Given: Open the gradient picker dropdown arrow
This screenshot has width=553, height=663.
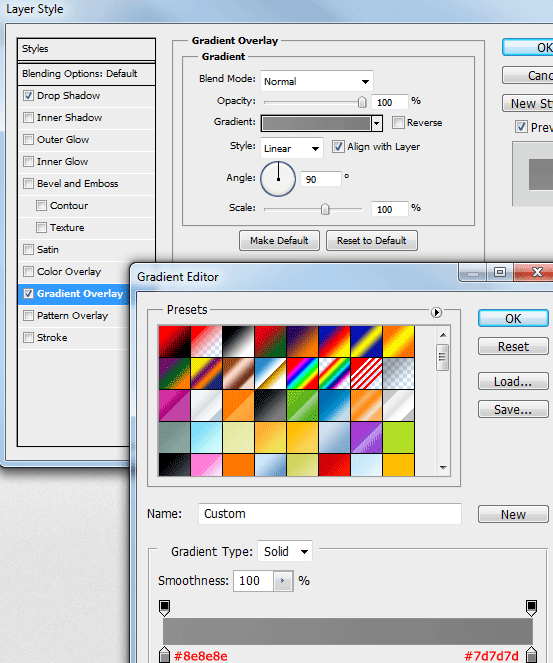Looking at the screenshot, I should (x=377, y=123).
